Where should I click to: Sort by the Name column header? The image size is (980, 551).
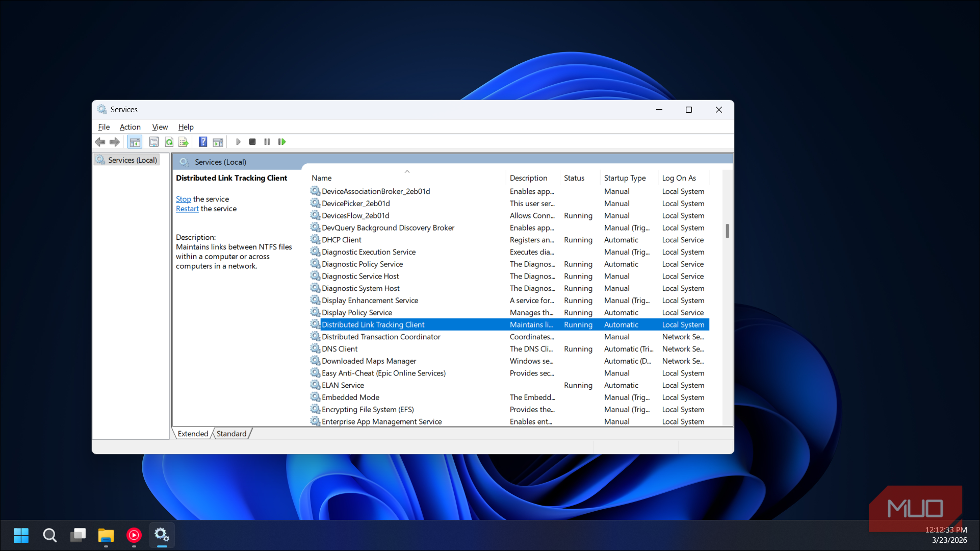(x=408, y=178)
